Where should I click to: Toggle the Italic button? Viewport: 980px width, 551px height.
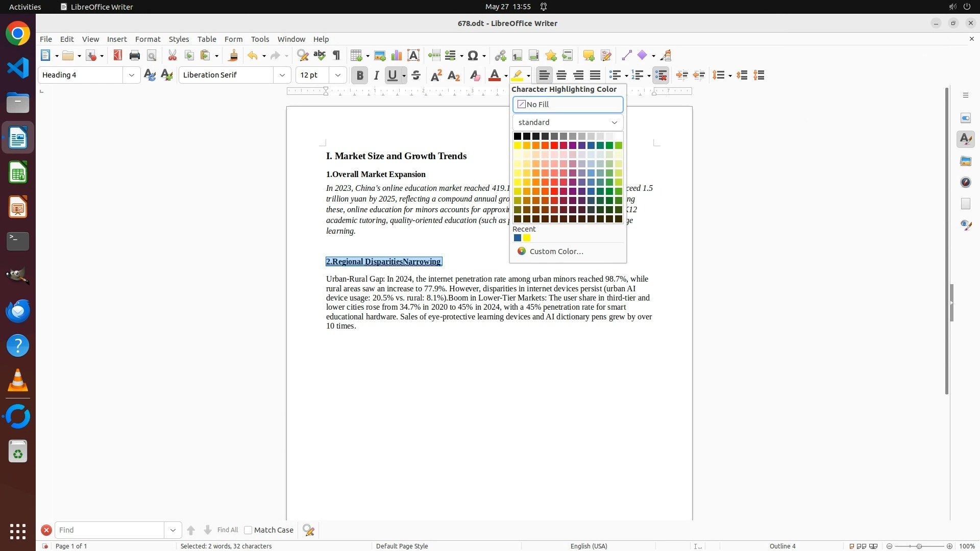pyautogui.click(x=377, y=76)
